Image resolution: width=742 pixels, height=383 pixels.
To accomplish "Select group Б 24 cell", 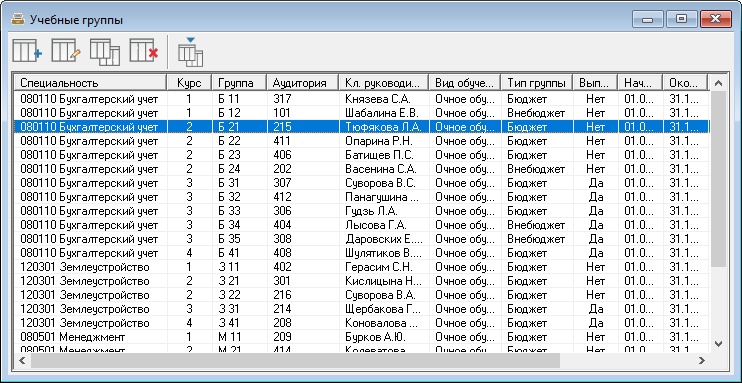I will click(x=239, y=169).
